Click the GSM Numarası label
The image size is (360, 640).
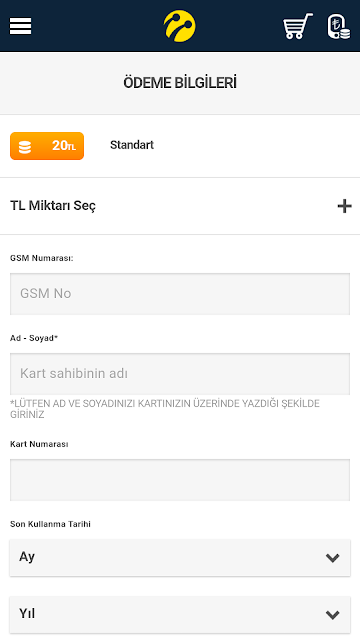pos(42,258)
